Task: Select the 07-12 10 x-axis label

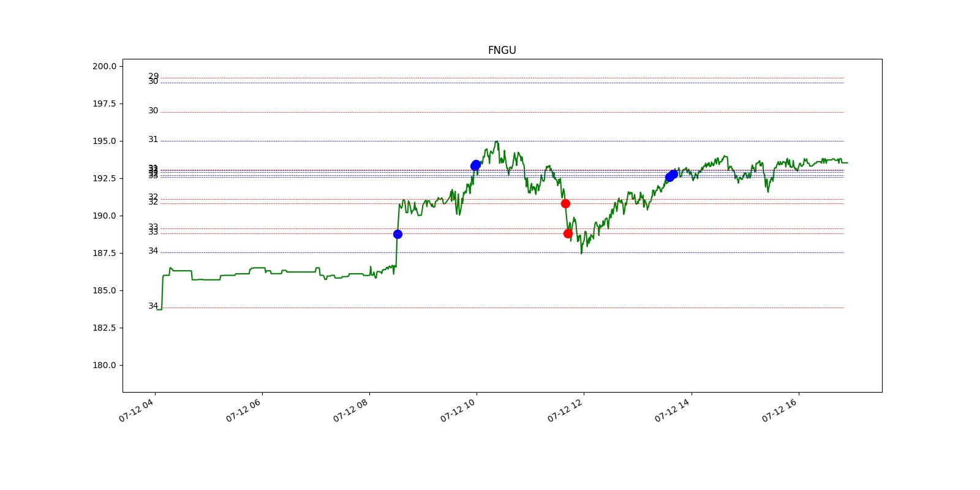Action: tap(459, 410)
